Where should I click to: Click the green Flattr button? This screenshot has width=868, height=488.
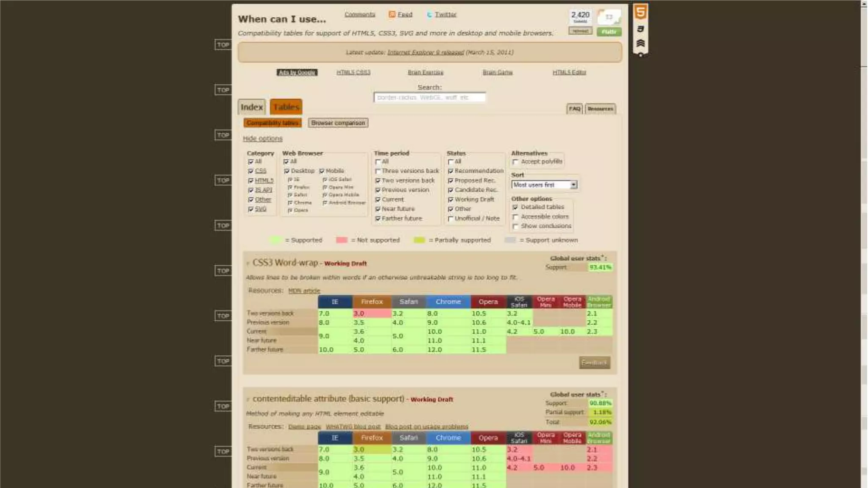pos(609,32)
